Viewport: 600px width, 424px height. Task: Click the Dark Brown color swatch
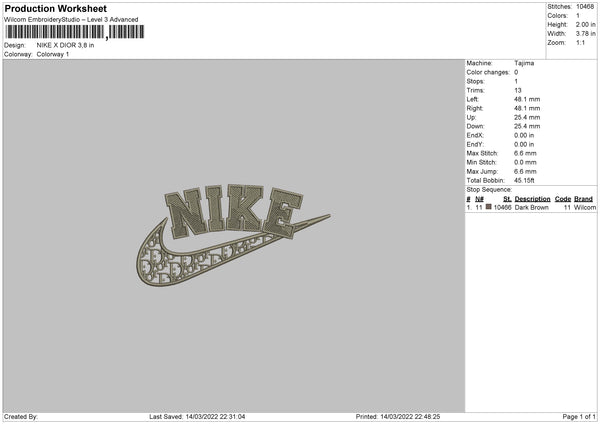488,207
